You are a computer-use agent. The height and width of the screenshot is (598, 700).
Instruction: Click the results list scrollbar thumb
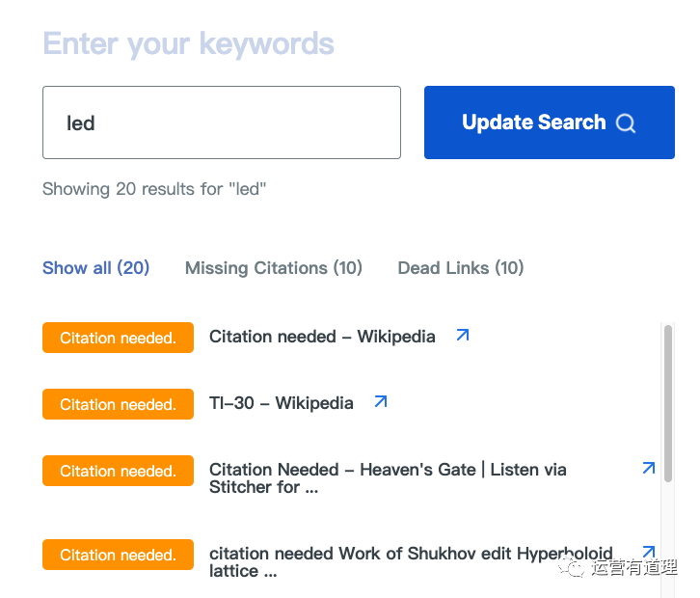pos(668,403)
